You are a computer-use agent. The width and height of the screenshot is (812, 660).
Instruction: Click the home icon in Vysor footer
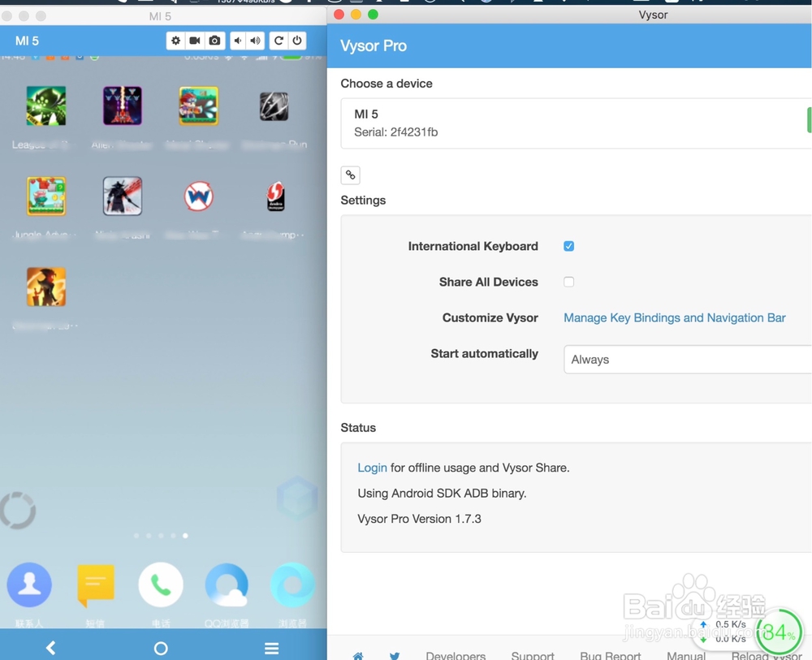[358, 656]
